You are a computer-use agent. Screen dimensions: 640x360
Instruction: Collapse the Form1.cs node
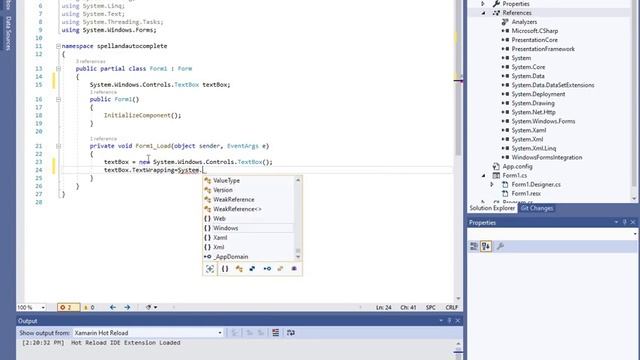(484, 176)
